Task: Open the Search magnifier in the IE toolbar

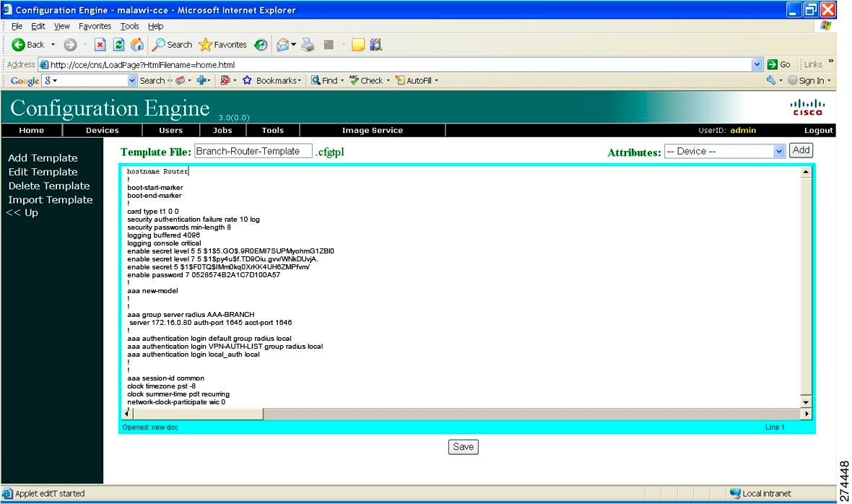Action: pos(158,45)
